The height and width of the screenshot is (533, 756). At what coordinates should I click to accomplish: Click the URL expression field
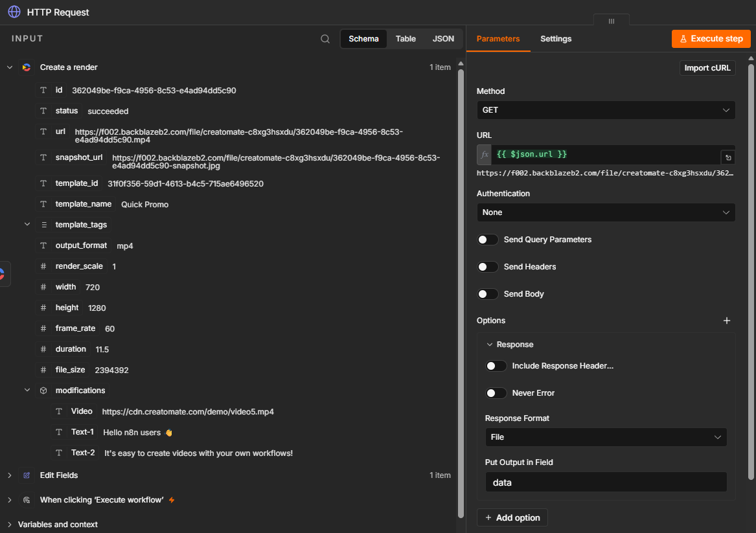[606, 155]
